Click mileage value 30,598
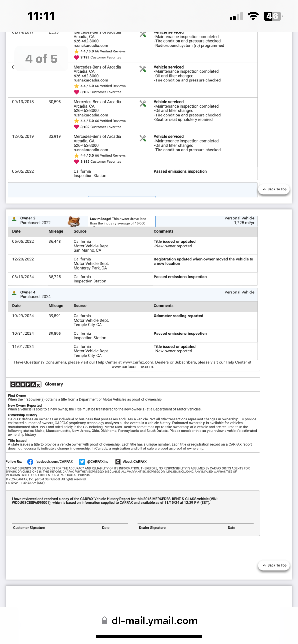 point(55,102)
